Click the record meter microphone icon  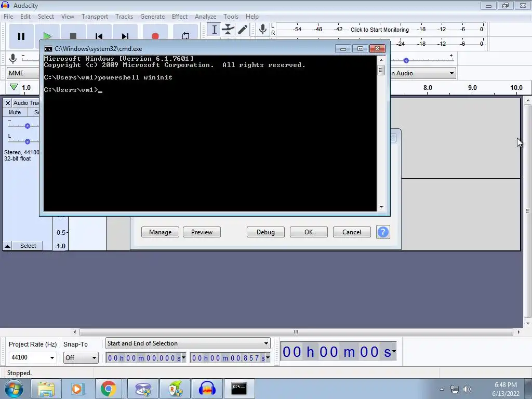click(x=262, y=30)
